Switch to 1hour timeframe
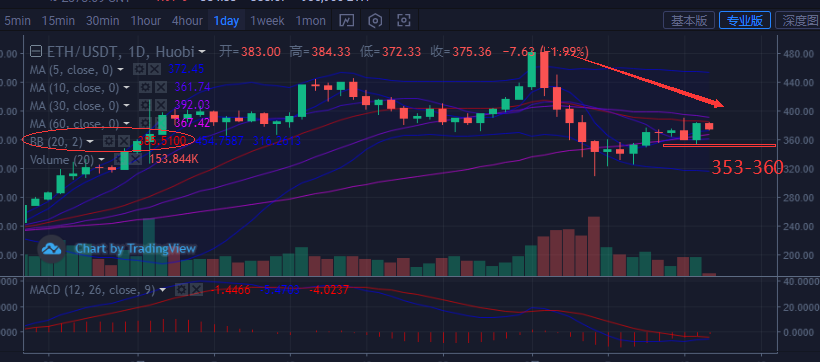 pos(145,21)
